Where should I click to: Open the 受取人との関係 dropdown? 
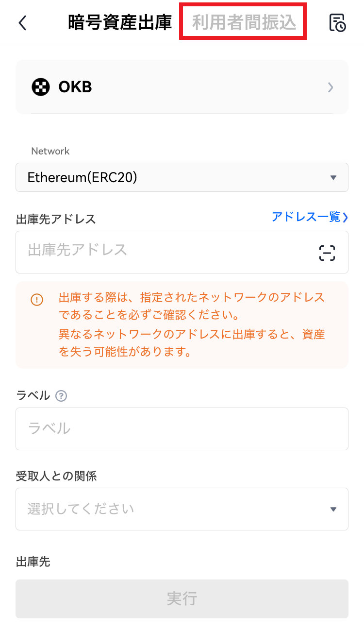pyautogui.click(x=182, y=509)
